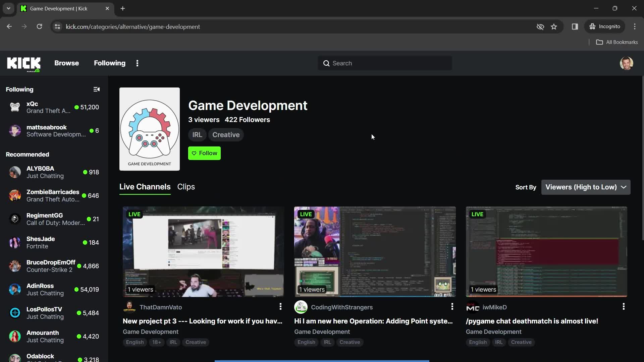The image size is (644, 362).
Task: Open the All Bookmarks folder
Action: coord(617,42)
